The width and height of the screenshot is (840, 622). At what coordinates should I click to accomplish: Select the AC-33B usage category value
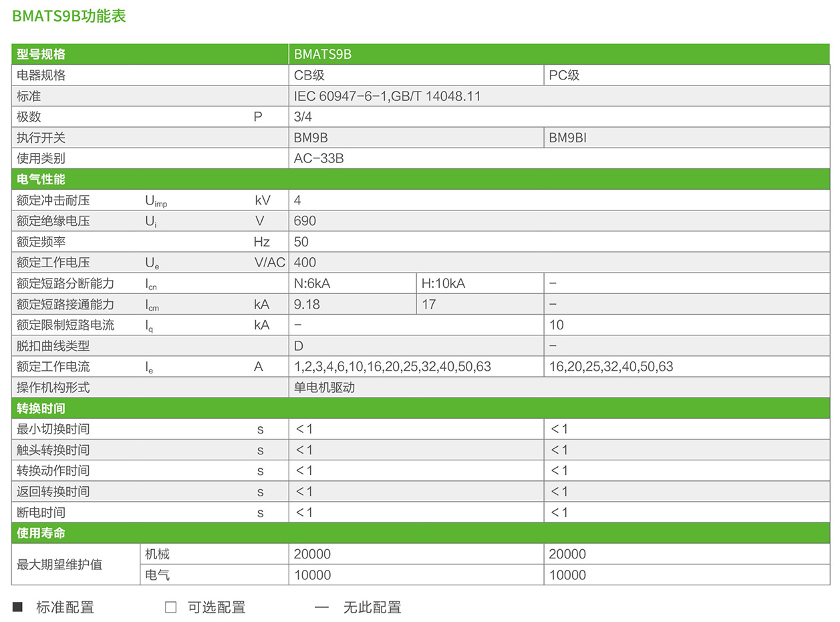(319, 159)
